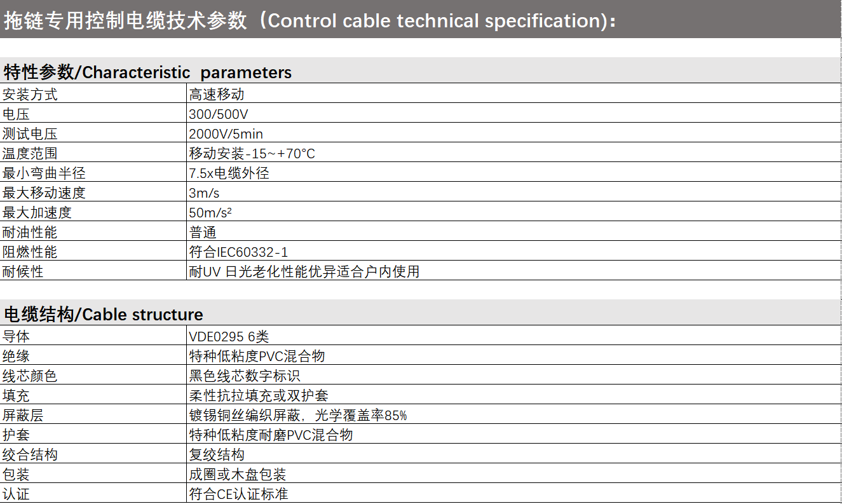842x504 pixels.
Task: Click the control cable technical specification title
Action: pos(310,20)
